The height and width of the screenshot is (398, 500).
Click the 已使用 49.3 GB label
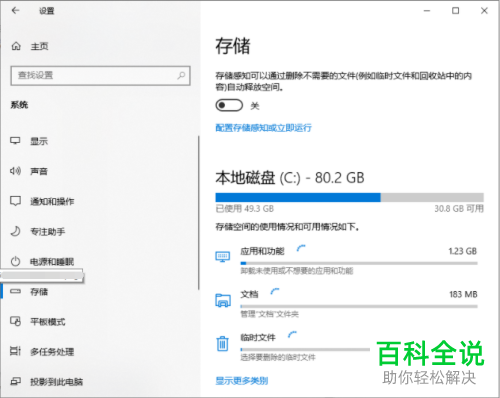tap(245, 209)
